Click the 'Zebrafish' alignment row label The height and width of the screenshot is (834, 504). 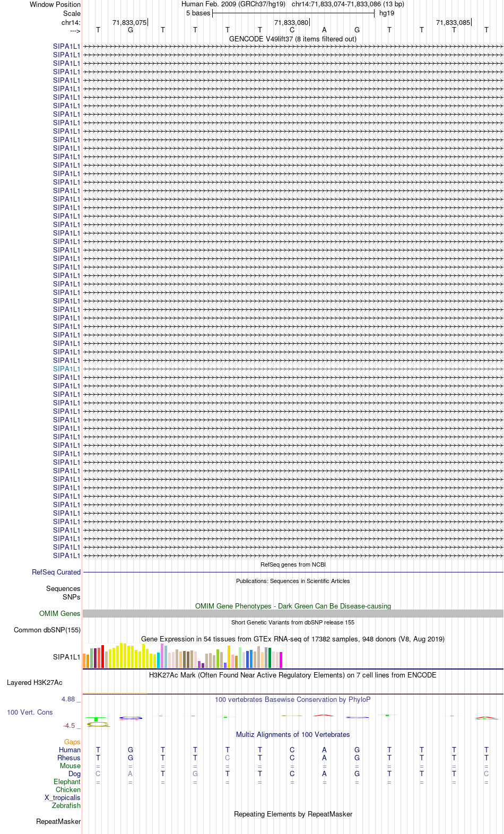coord(66,806)
